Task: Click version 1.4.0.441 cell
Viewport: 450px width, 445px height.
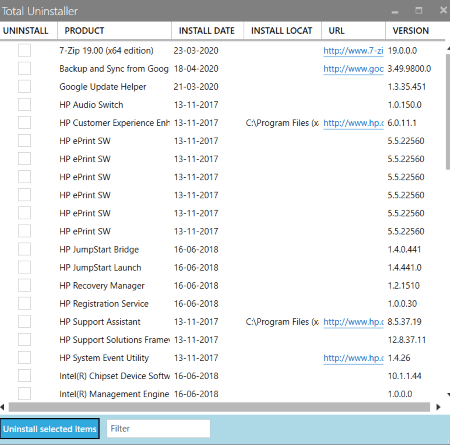Action: (404, 249)
